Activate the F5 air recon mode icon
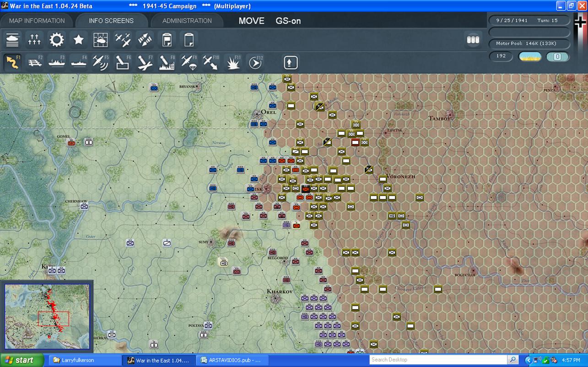 click(x=101, y=63)
